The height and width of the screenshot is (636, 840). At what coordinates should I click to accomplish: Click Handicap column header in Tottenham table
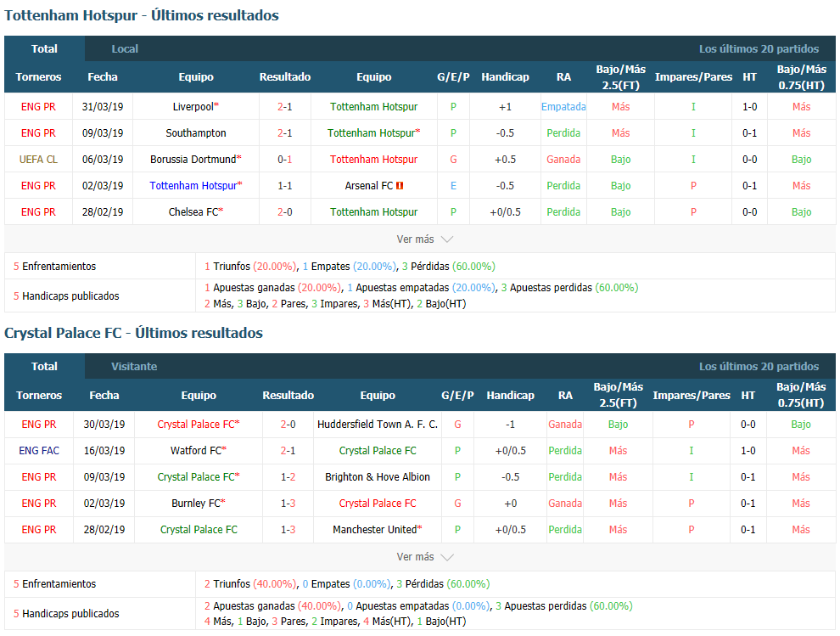click(x=505, y=76)
